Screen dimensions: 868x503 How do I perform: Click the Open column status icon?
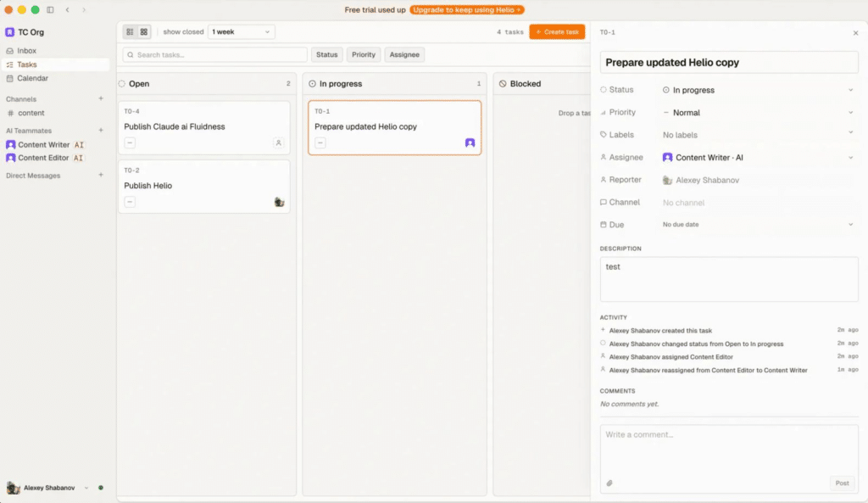[122, 84]
